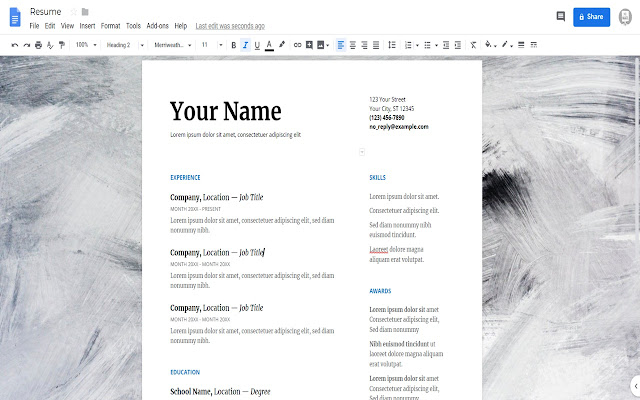Image resolution: width=640 pixels, height=400 pixels.
Task: Click clear formatting icon
Action: [x=473, y=45]
